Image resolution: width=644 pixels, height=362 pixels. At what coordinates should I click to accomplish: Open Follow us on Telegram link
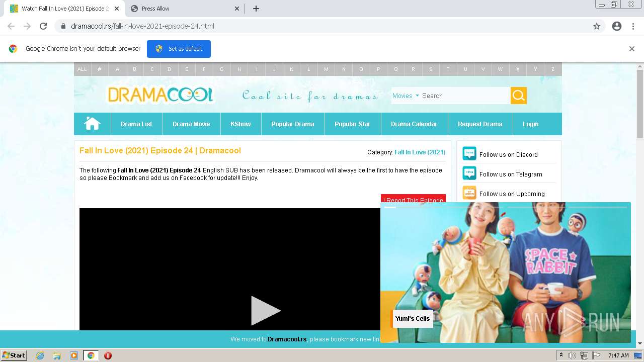pos(511,174)
